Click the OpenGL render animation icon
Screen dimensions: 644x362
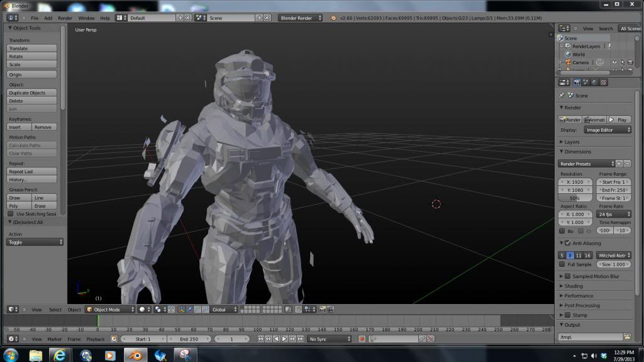tap(330, 309)
